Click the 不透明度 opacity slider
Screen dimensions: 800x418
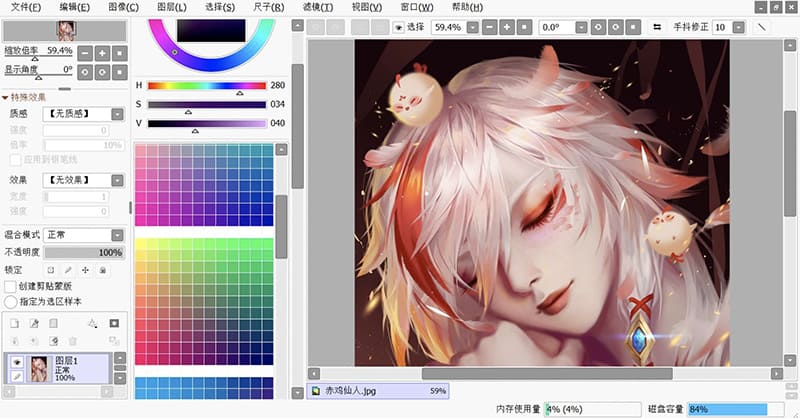pyautogui.click(x=83, y=252)
